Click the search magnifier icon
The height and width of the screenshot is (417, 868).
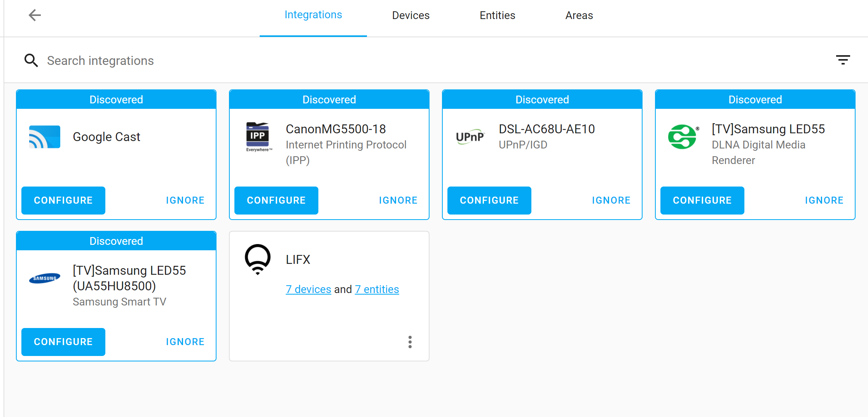pyautogui.click(x=31, y=61)
